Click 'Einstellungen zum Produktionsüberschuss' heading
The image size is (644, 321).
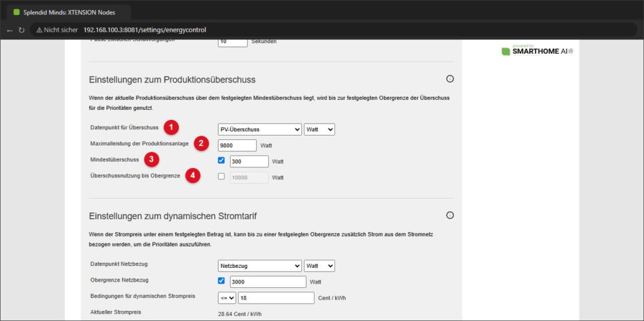(x=172, y=80)
